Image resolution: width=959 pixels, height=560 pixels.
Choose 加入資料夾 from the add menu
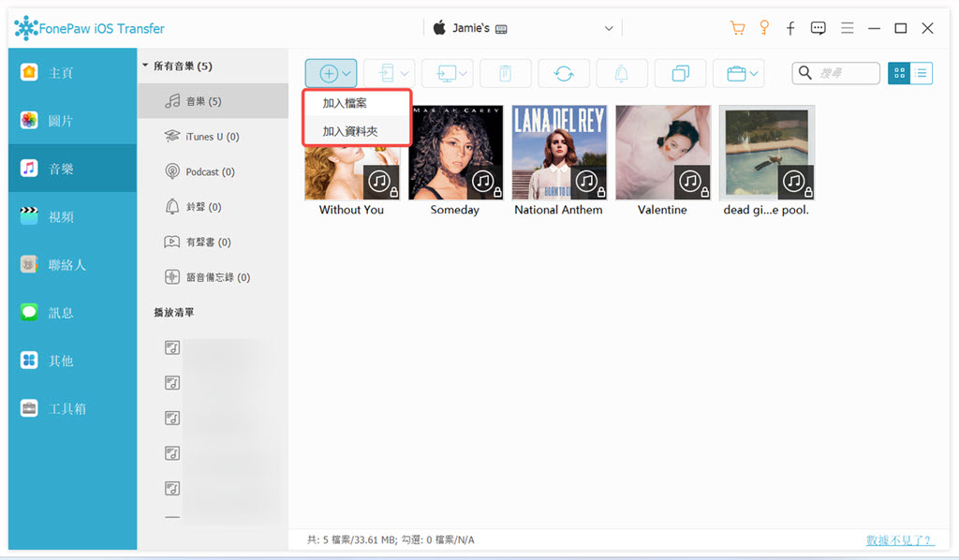[x=357, y=131]
